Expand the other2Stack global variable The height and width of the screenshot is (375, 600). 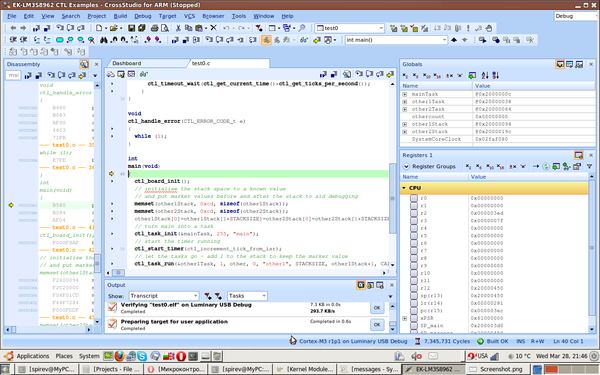point(404,132)
